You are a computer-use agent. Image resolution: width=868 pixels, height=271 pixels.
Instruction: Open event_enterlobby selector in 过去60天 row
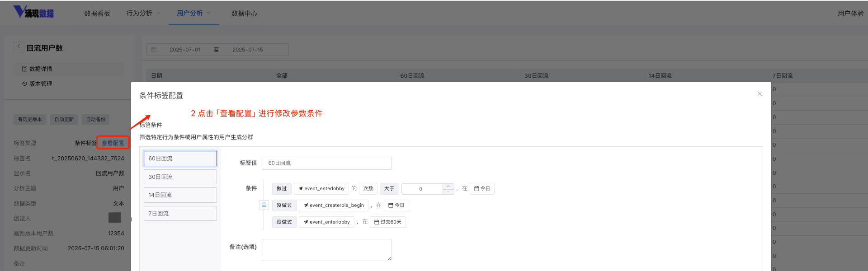326,222
